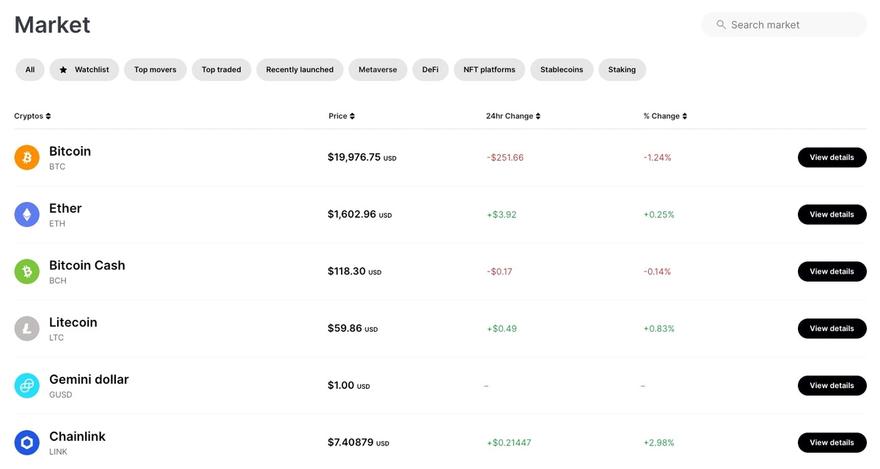View details for Bitcoin Cash

click(832, 272)
